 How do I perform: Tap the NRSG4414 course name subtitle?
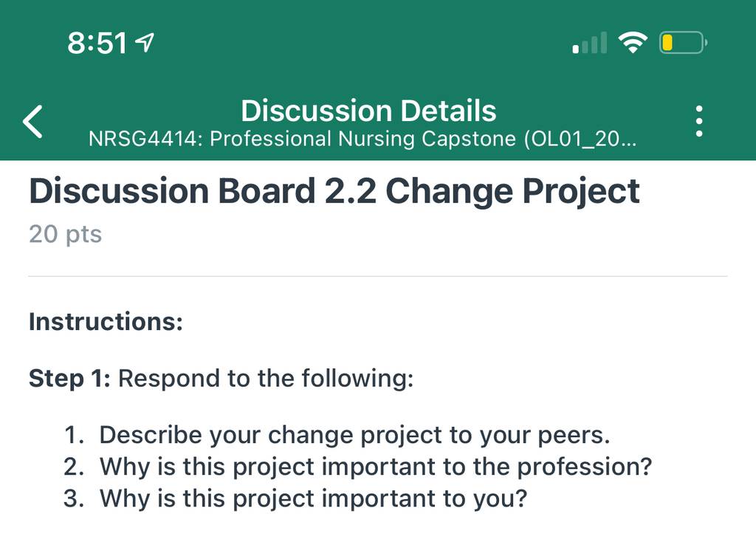(362, 139)
